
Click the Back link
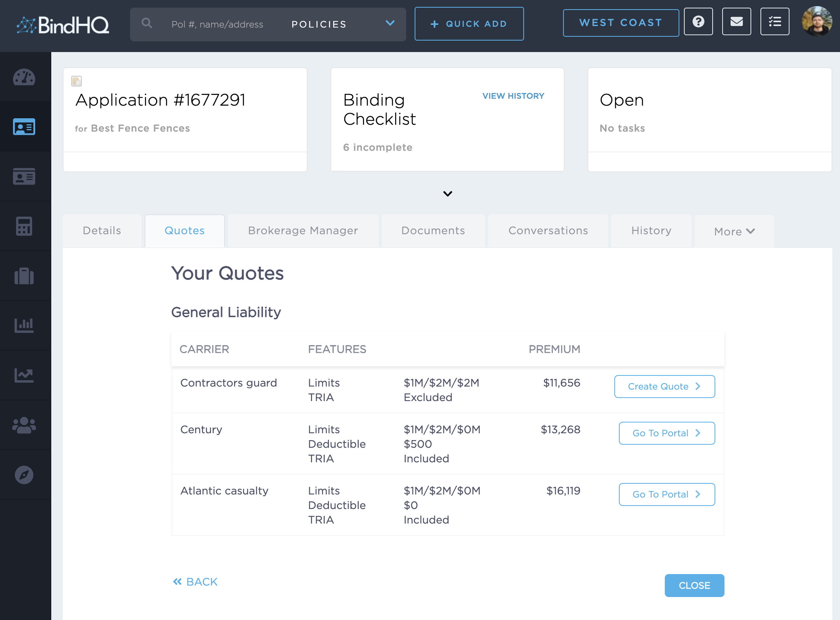tap(195, 582)
